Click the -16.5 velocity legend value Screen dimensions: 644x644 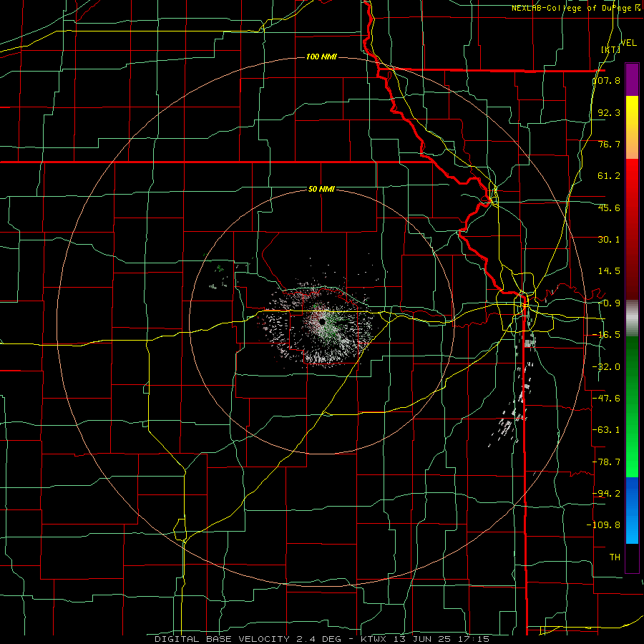(607, 335)
